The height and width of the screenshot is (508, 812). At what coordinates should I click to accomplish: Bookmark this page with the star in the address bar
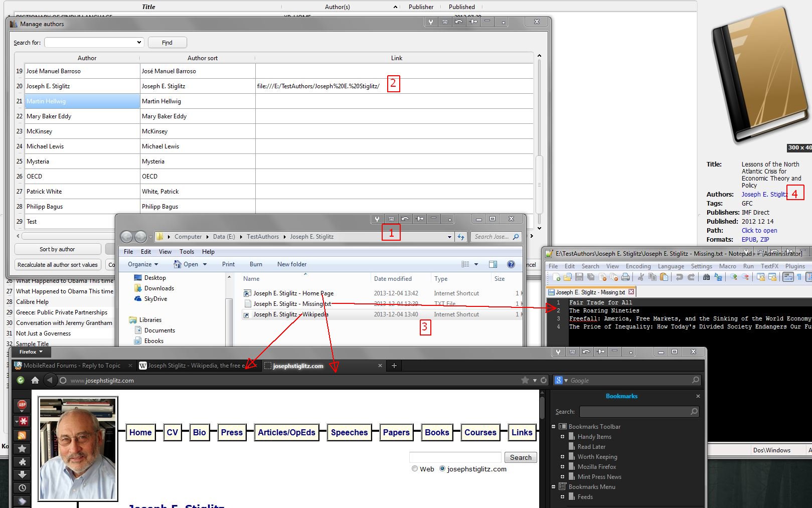coord(525,380)
